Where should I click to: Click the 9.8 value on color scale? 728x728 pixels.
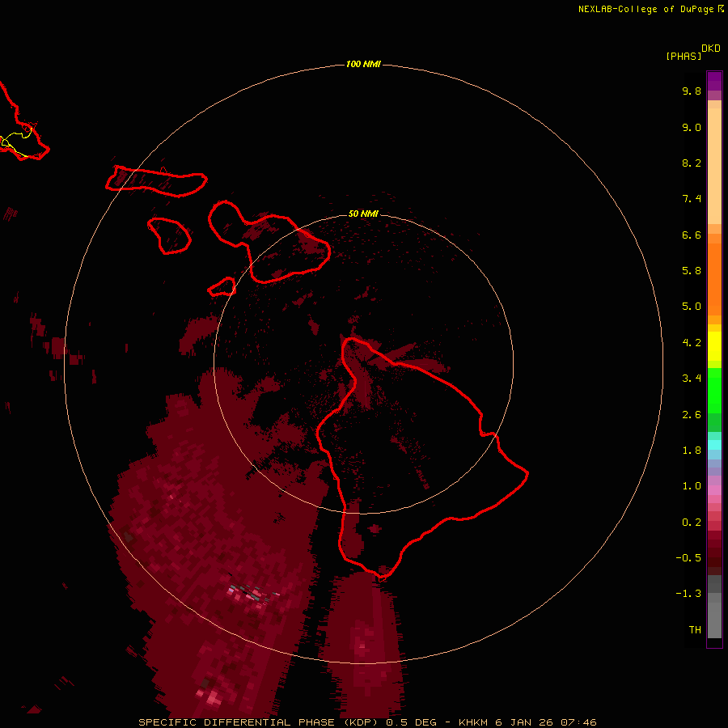click(692, 91)
